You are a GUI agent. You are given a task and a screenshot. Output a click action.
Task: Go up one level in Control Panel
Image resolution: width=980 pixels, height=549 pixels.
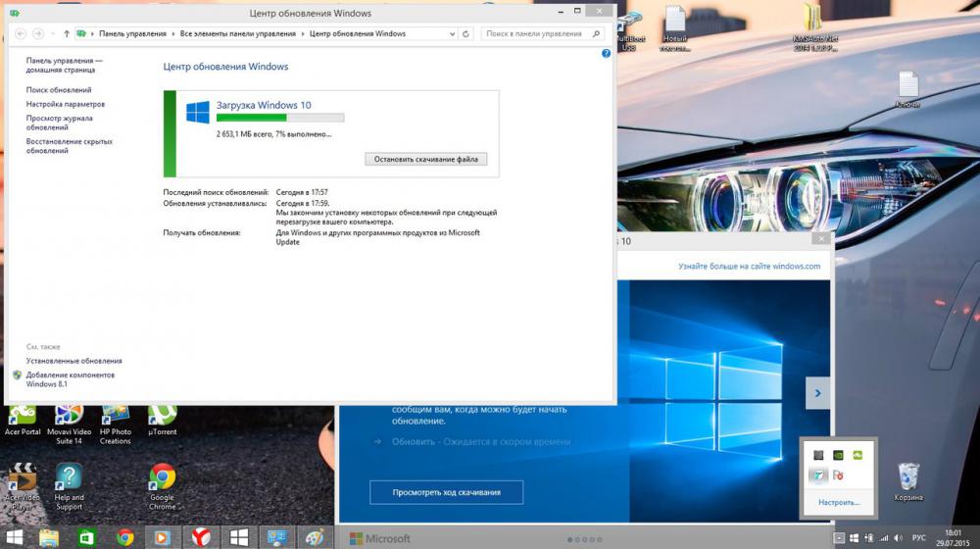click(67, 33)
